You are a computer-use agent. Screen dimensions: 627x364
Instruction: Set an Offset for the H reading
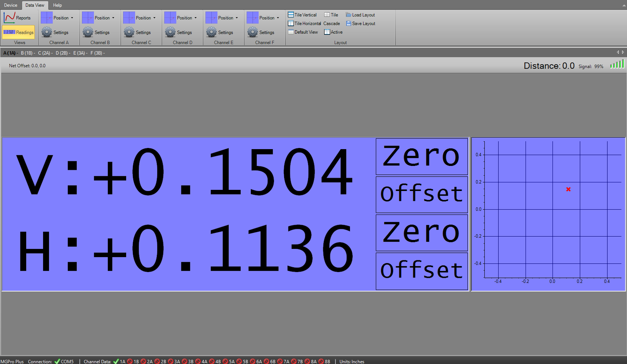click(422, 271)
